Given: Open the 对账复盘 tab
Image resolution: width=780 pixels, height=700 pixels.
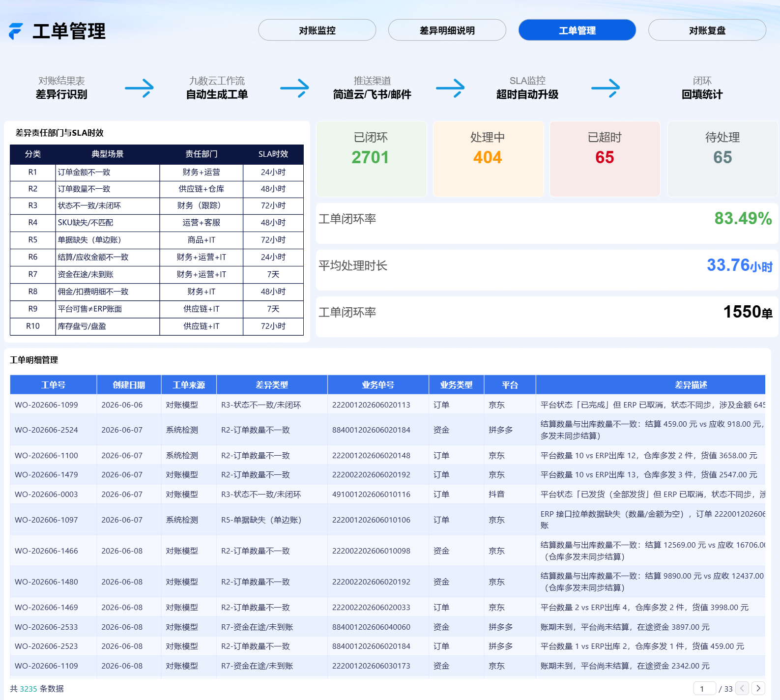Looking at the screenshot, I should pyautogui.click(x=707, y=30).
